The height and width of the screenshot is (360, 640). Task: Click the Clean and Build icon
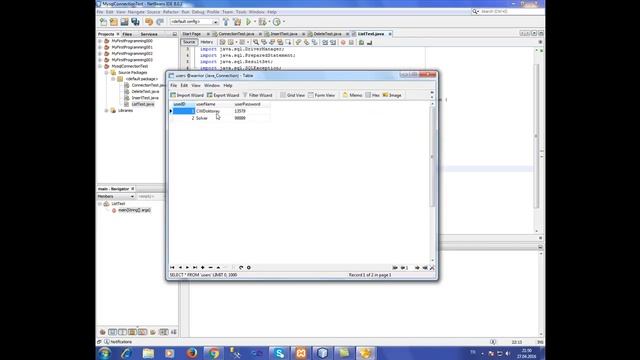[237, 22]
